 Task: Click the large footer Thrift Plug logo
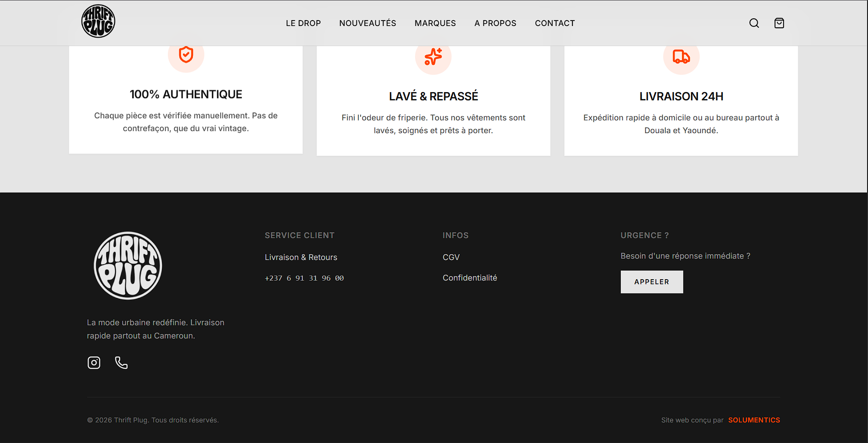(x=128, y=266)
